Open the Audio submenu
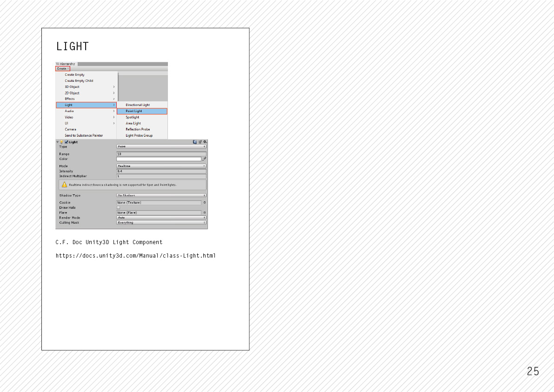 point(86,111)
